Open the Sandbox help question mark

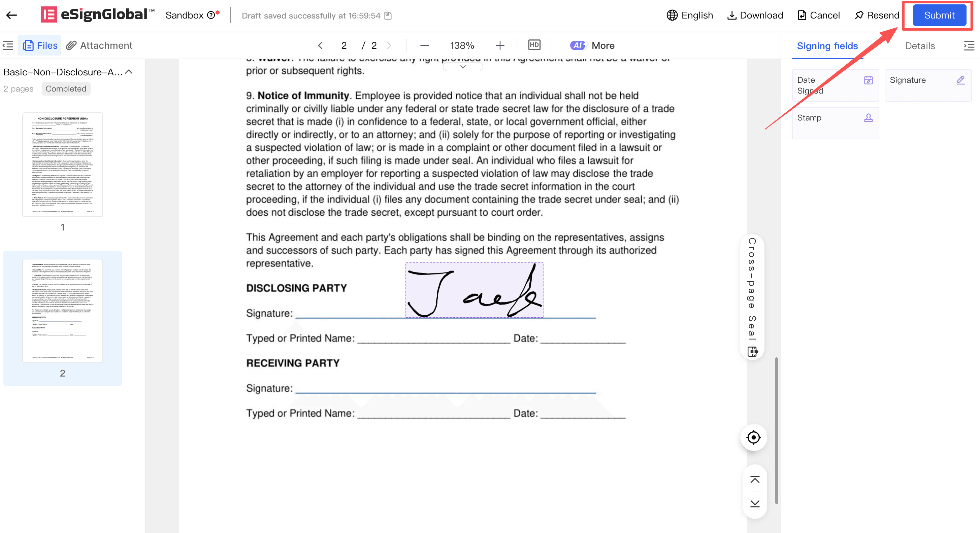[211, 15]
